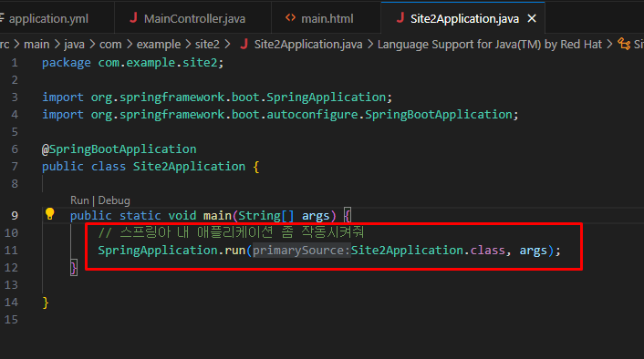The height and width of the screenshot is (359, 644).
Task: Open the 'site2' breadcrumb segment
Action: pyautogui.click(x=207, y=45)
